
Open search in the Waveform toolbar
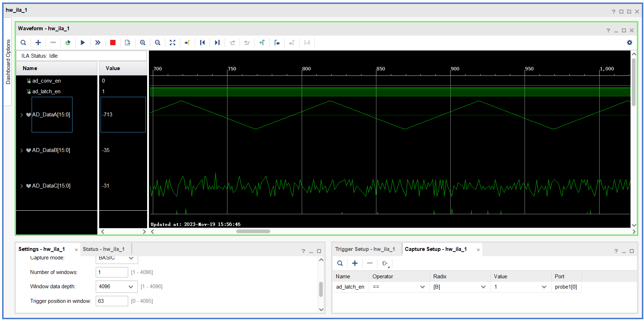point(23,43)
